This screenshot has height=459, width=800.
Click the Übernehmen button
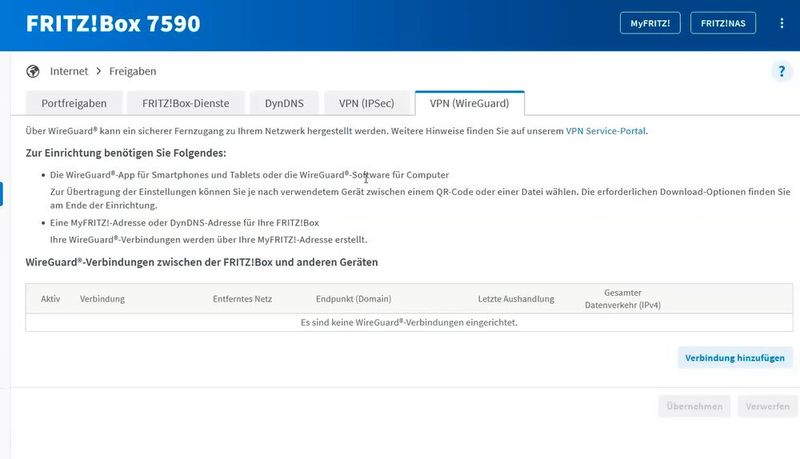[694, 406]
